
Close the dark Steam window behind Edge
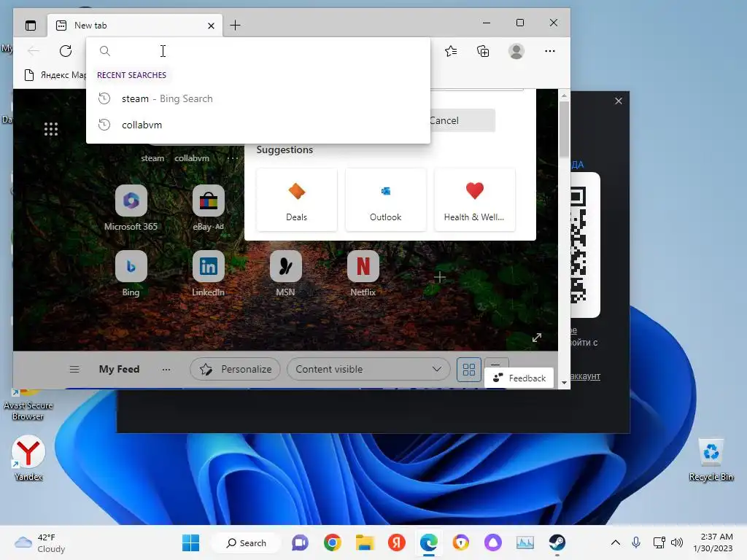point(619,101)
